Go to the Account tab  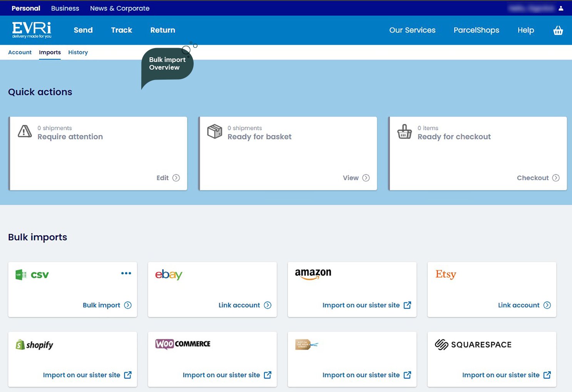pos(20,52)
